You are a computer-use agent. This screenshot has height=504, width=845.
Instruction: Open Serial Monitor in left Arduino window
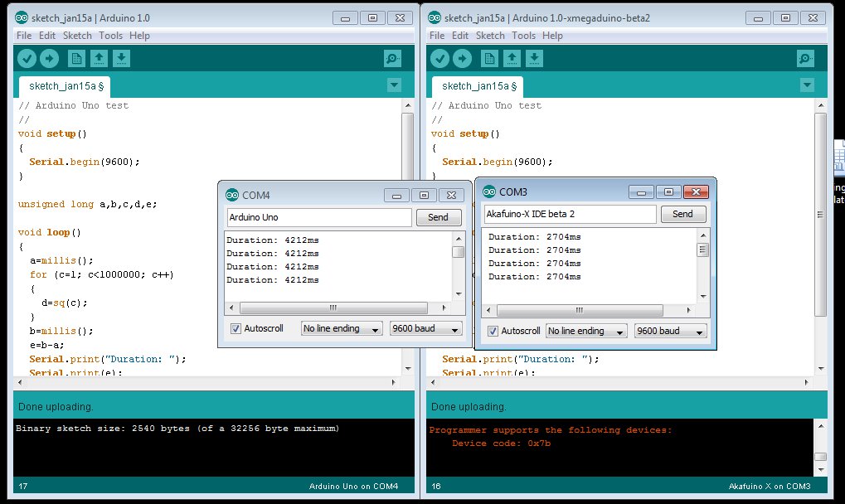pos(392,58)
